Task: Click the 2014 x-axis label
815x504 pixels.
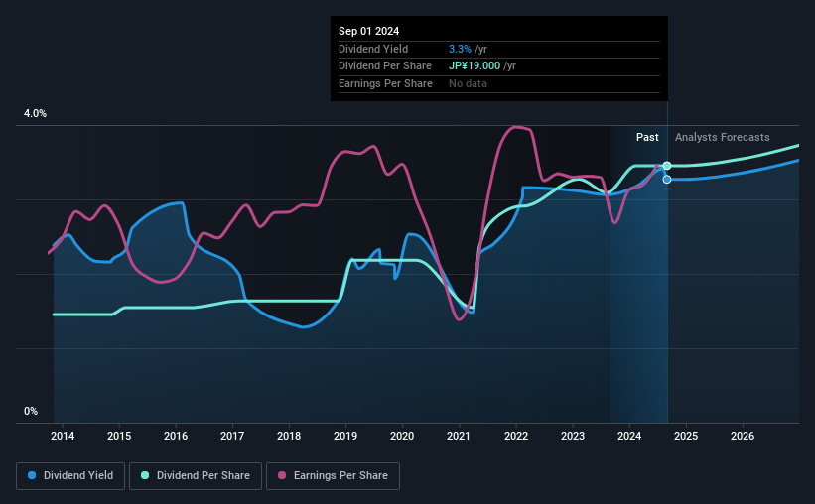Action: [x=63, y=436]
